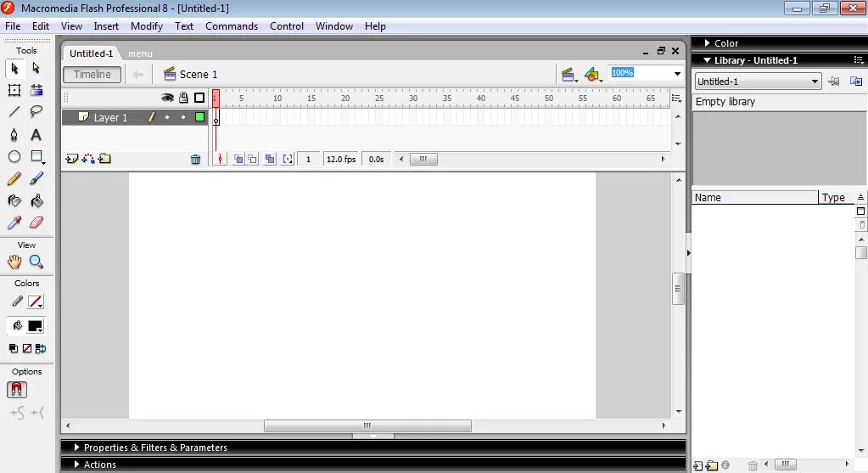Insert a layer folder in timeline
This screenshot has width=868, height=473.
click(104, 159)
